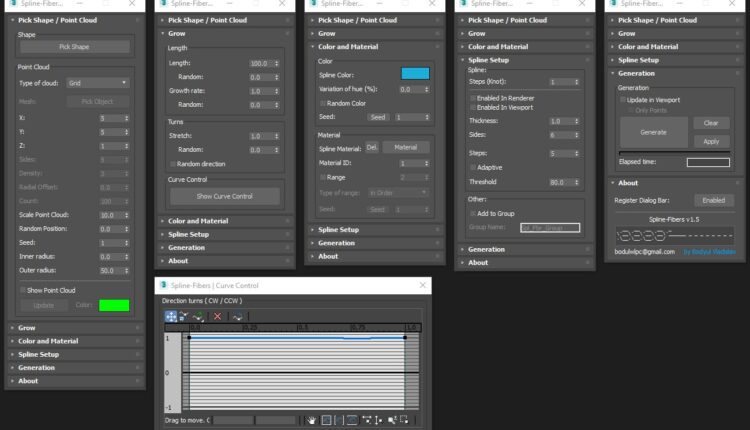Image resolution: width=750 pixels, height=430 pixels.
Task: Click the Show Curve Control button
Action: [x=224, y=197]
